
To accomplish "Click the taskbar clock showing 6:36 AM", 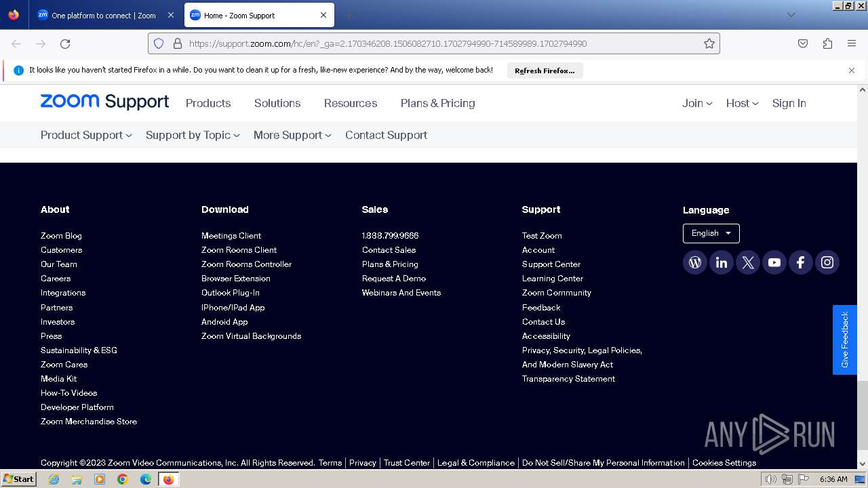I will coord(833,479).
